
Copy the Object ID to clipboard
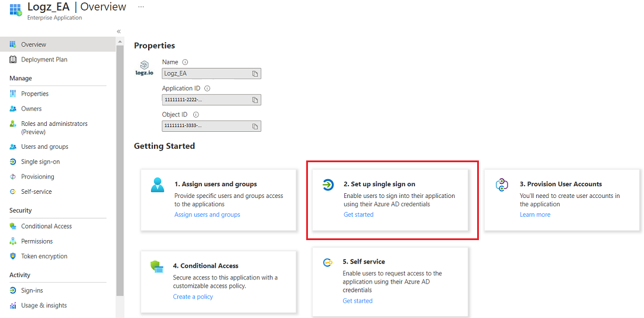tap(255, 126)
